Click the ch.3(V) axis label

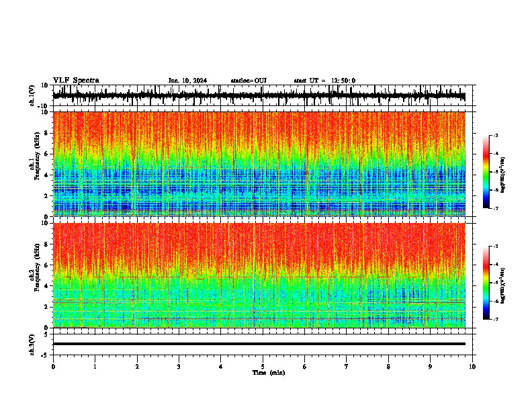[32, 345]
